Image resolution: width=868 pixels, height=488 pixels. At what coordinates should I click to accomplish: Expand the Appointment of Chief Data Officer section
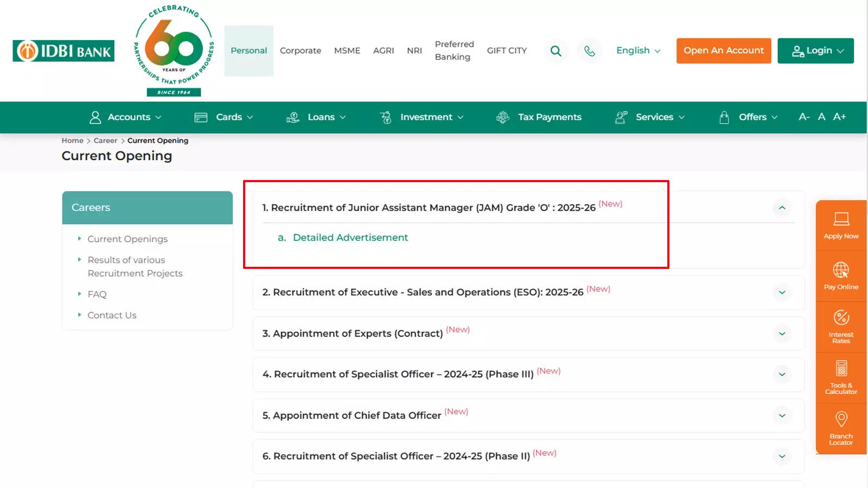pyautogui.click(x=782, y=415)
